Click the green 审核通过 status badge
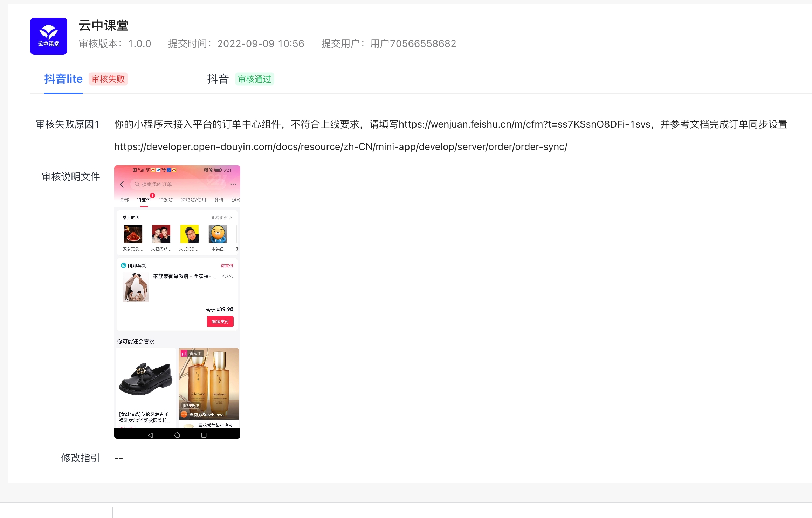812x518 pixels. (x=255, y=79)
